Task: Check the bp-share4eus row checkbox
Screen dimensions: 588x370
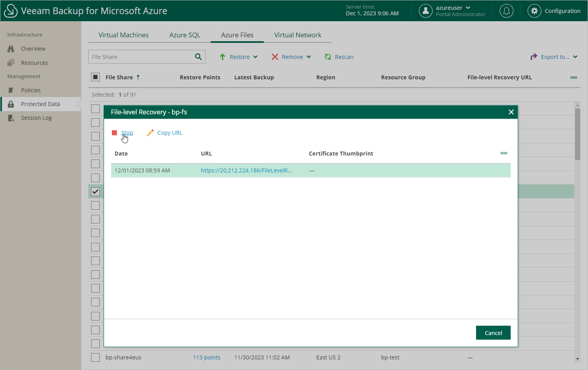Action: 95,357
